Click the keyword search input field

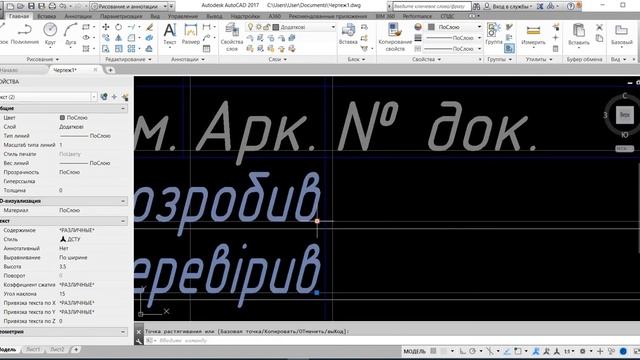tap(432, 6)
